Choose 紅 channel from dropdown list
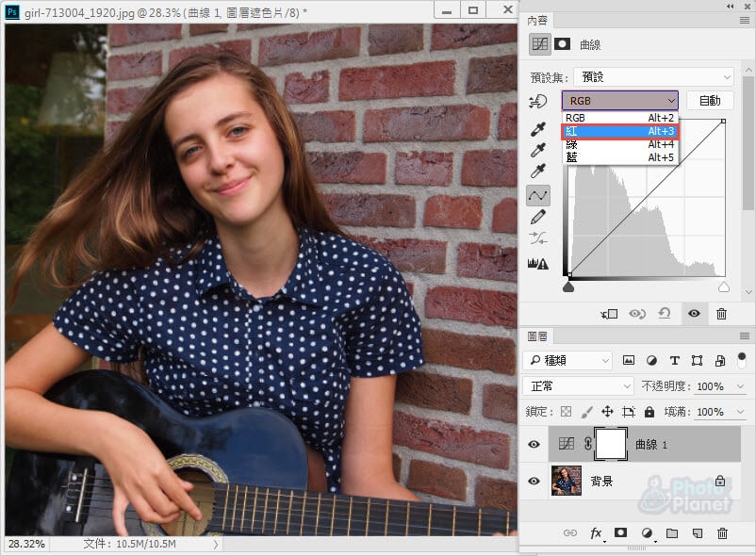 [x=620, y=131]
